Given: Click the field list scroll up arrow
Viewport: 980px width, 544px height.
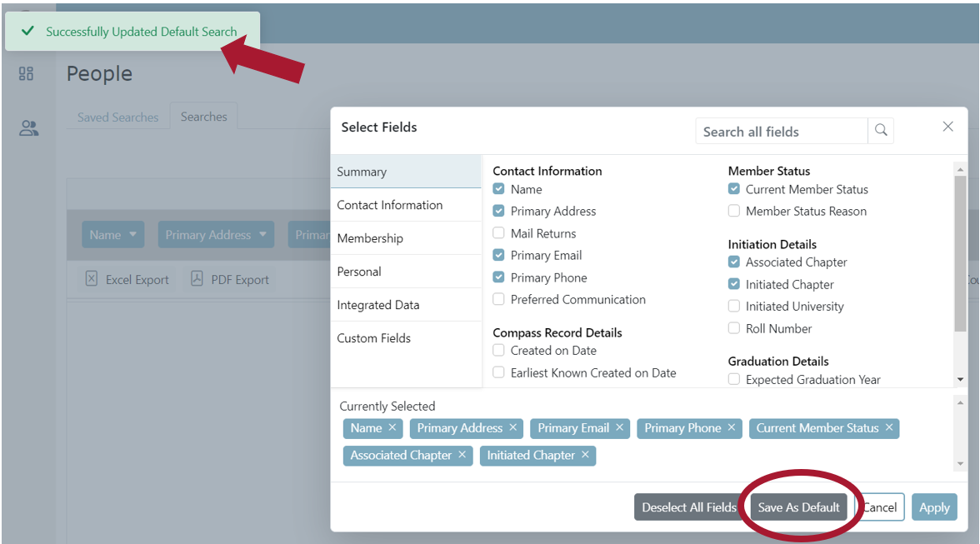Looking at the screenshot, I should [x=960, y=169].
